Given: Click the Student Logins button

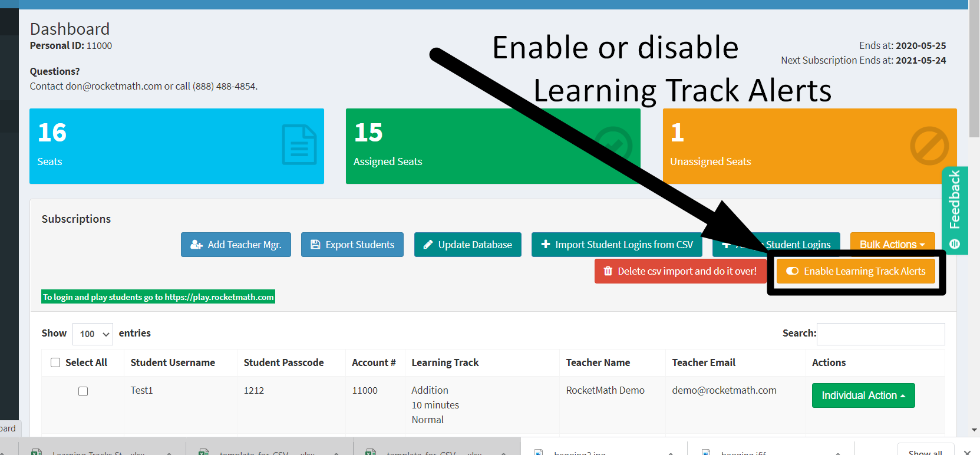Looking at the screenshot, I should pos(798,245).
